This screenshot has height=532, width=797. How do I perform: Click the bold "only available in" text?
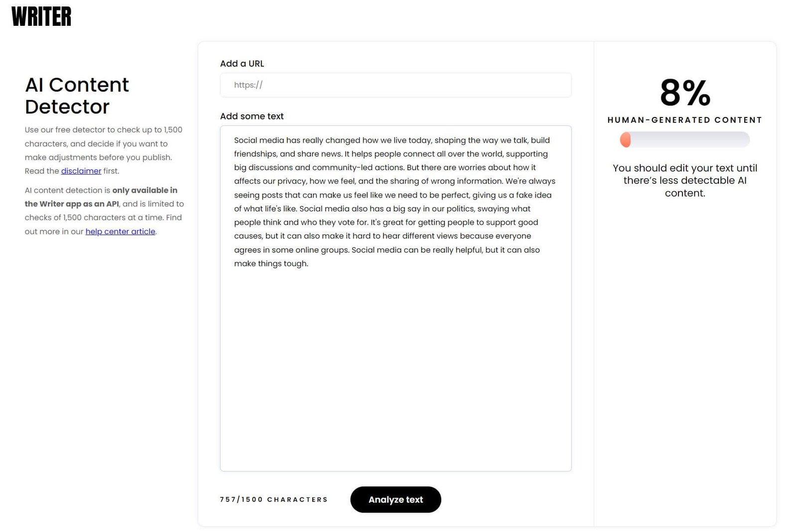(x=144, y=191)
